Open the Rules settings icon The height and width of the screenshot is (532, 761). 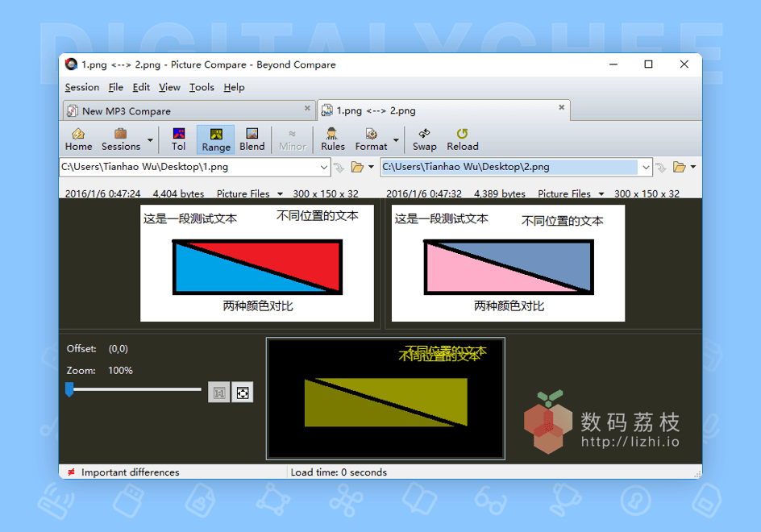coord(332,139)
